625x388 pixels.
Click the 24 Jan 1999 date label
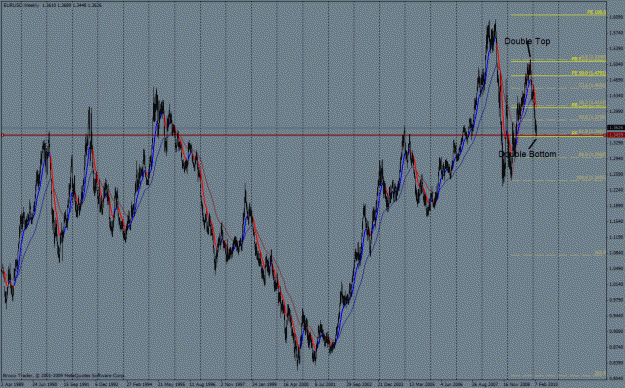pyautogui.click(x=265, y=384)
